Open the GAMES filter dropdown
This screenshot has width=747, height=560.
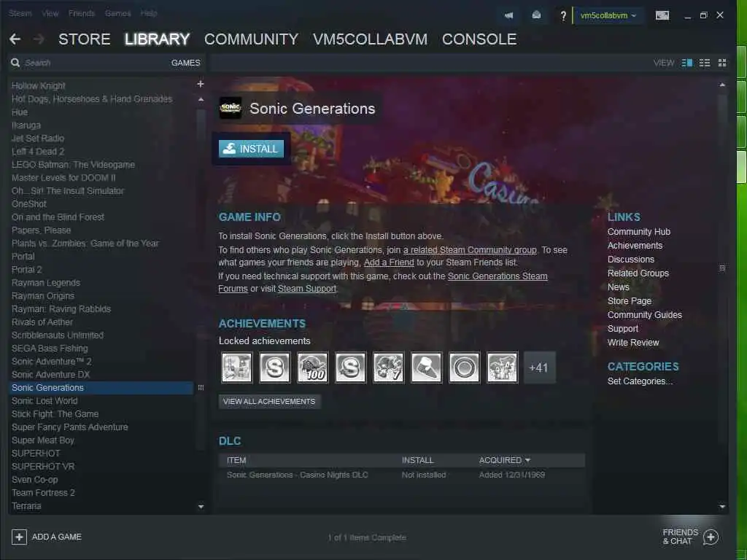click(x=185, y=63)
